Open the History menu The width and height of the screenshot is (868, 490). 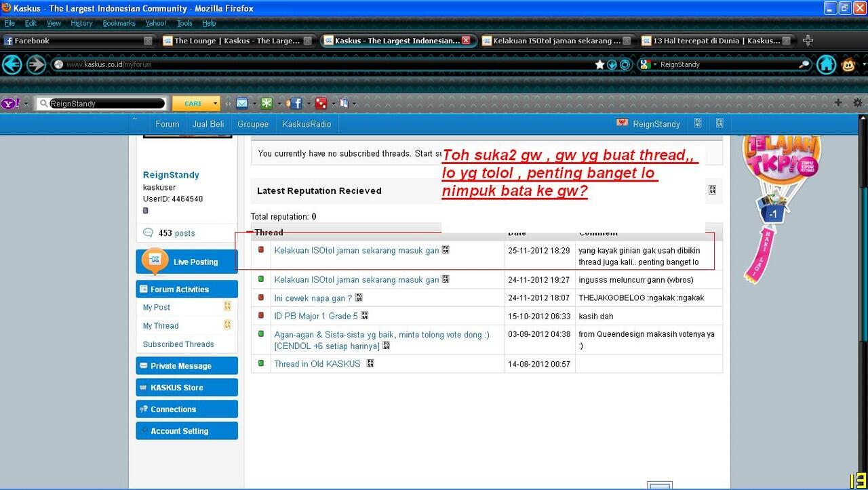(81, 23)
